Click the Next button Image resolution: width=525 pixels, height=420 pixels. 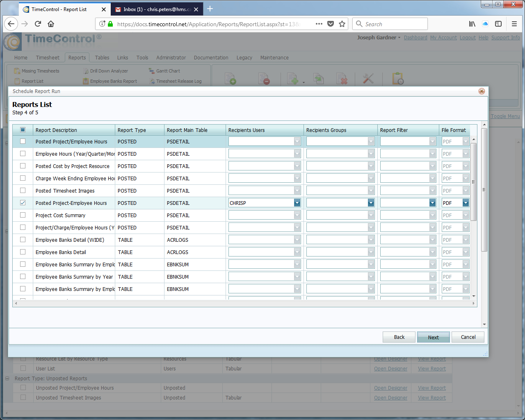point(434,337)
